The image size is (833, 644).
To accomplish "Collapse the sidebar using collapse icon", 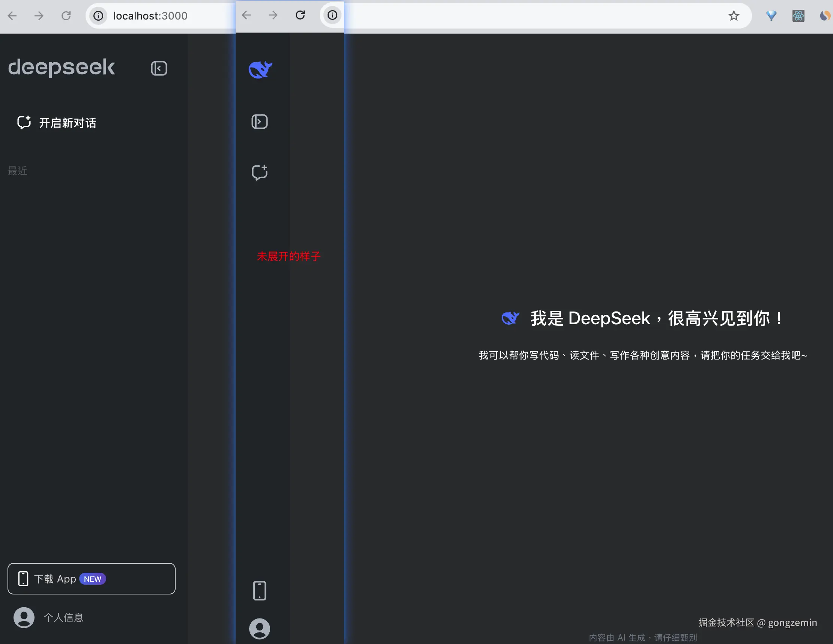I will [x=159, y=68].
